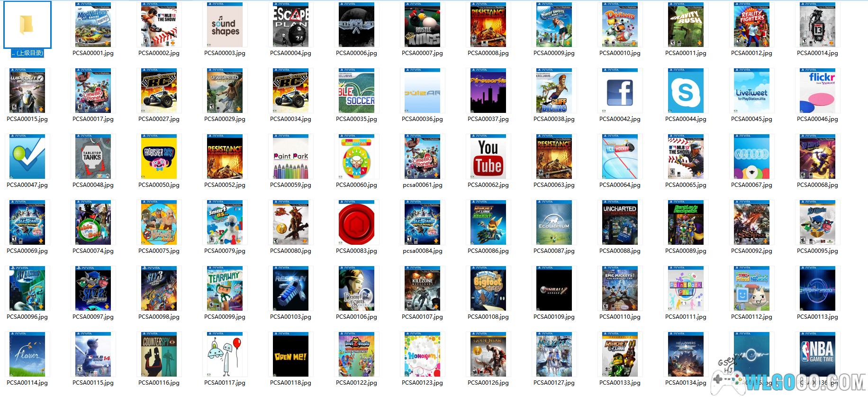Select the Facebook cover thumbnail PCSA00042.jpg
Viewport: 868px width, 397px height.
pyautogui.click(x=620, y=91)
